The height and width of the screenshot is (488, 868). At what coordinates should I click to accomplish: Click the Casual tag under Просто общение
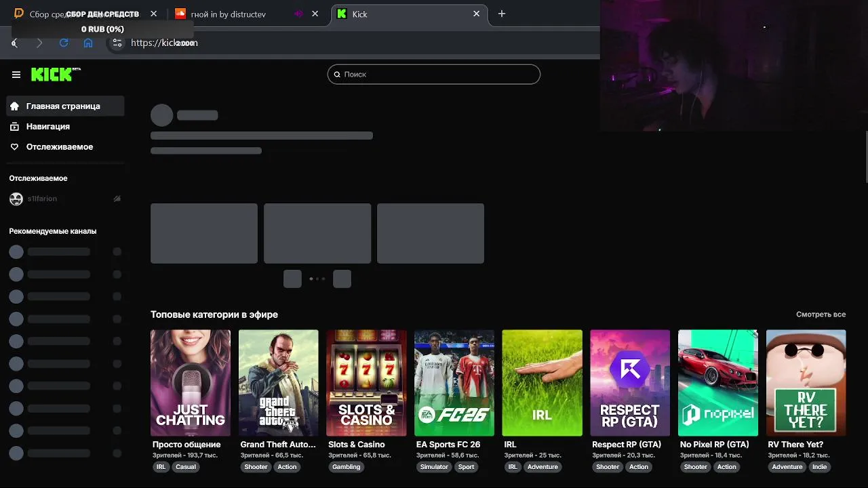click(186, 467)
